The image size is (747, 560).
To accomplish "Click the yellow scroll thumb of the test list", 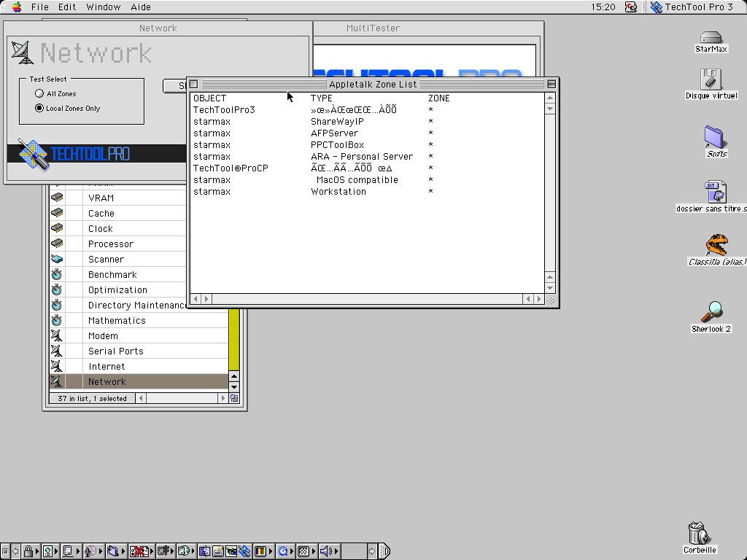I will click(234, 340).
